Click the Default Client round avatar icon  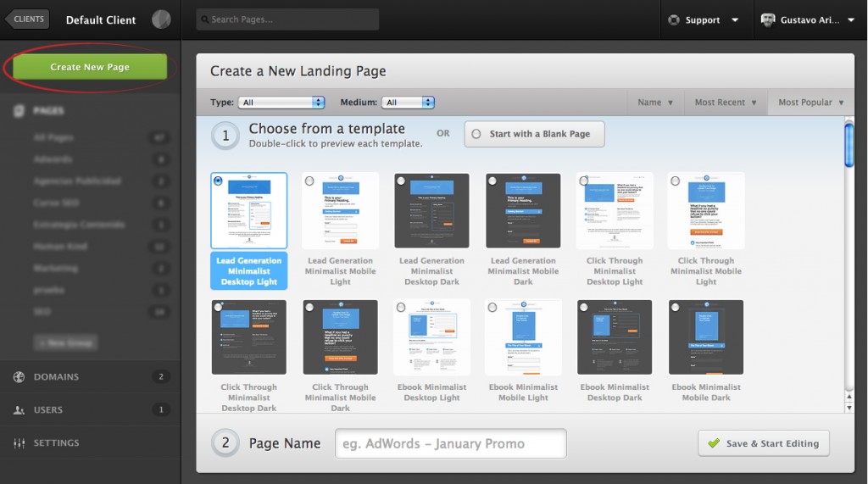[x=161, y=19]
